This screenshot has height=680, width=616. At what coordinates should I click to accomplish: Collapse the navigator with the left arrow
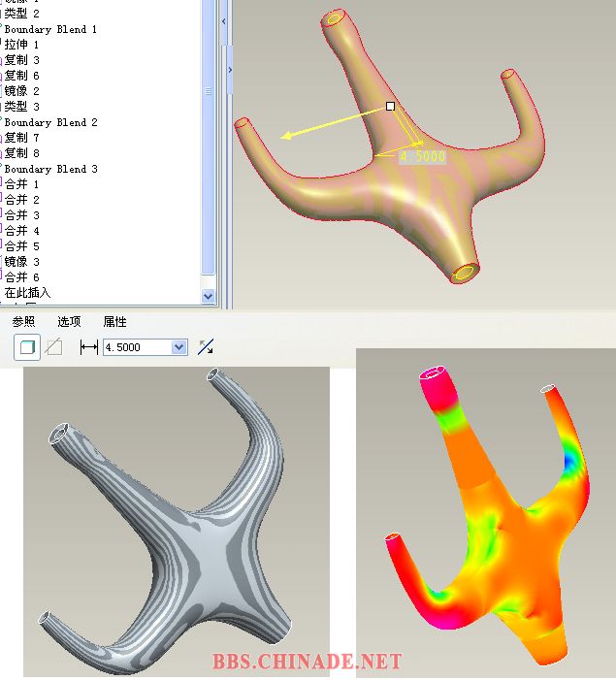click(224, 20)
